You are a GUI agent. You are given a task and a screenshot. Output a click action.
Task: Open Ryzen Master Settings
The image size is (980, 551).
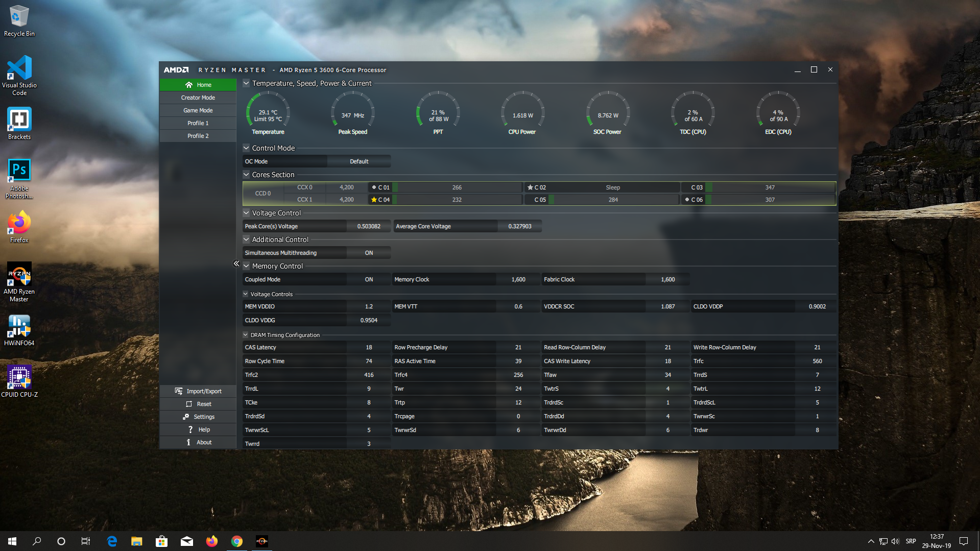click(198, 417)
